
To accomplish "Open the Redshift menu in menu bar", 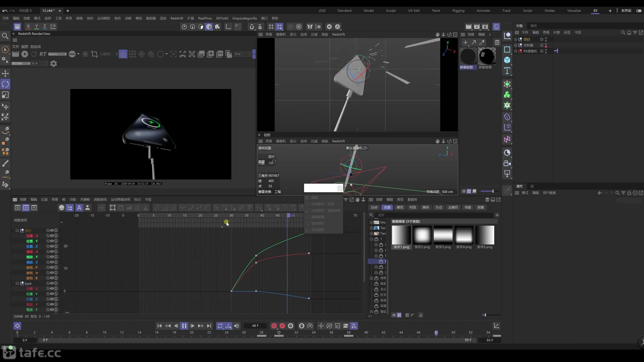I will point(177,18).
